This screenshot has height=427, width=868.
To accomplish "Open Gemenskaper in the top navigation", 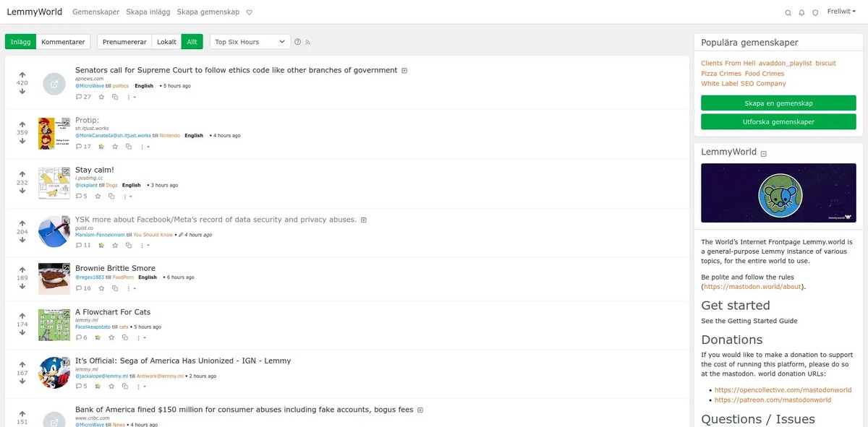I will (96, 12).
